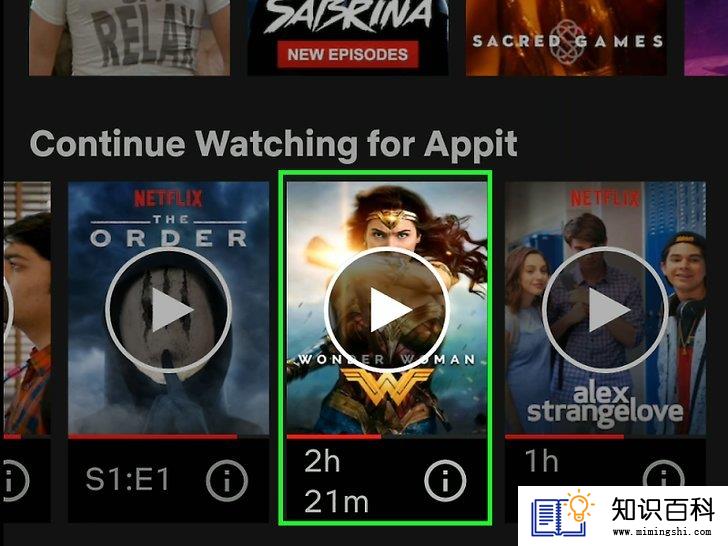Tap the NEW EPISODES red badge

click(348, 54)
